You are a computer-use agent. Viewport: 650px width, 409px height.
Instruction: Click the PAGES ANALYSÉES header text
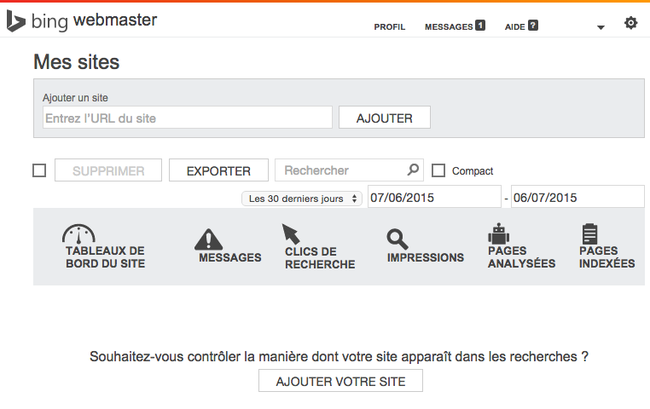click(521, 257)
